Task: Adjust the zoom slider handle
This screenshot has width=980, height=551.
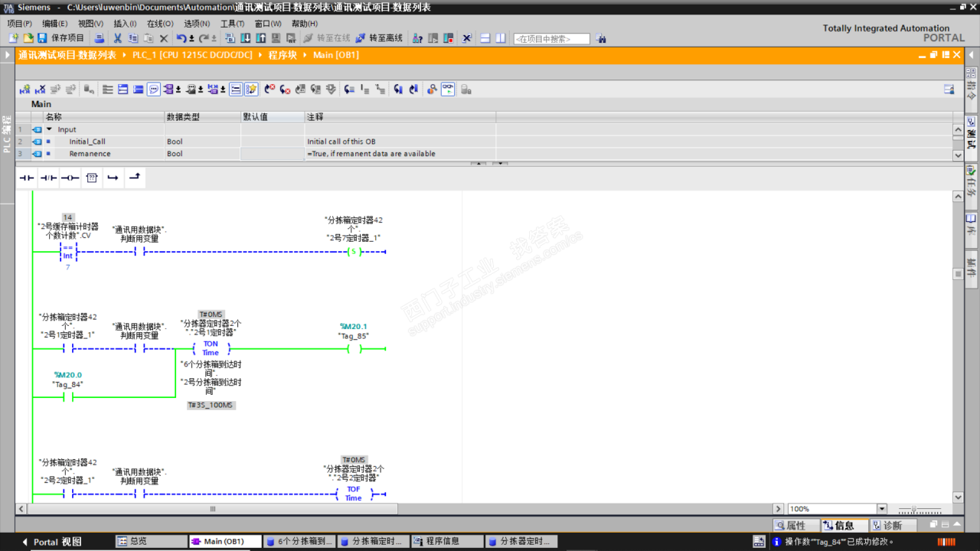Action: [x=914, y=509]
